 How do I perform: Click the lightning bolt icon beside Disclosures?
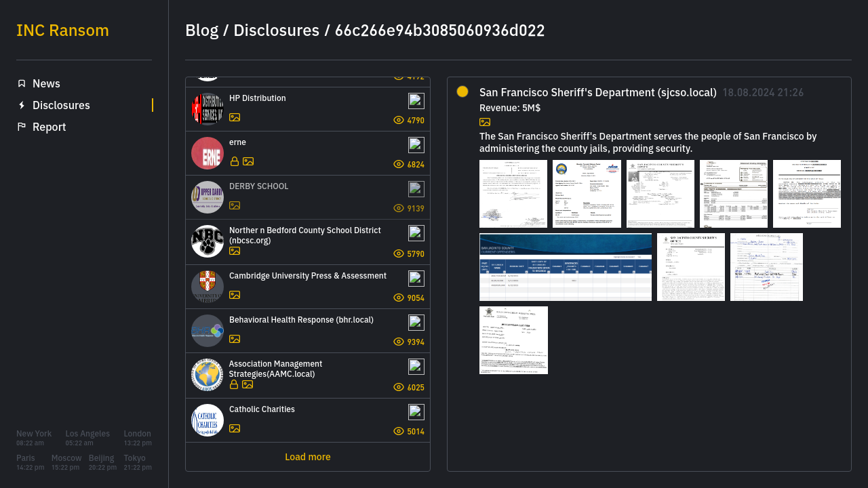click(22, 105)
